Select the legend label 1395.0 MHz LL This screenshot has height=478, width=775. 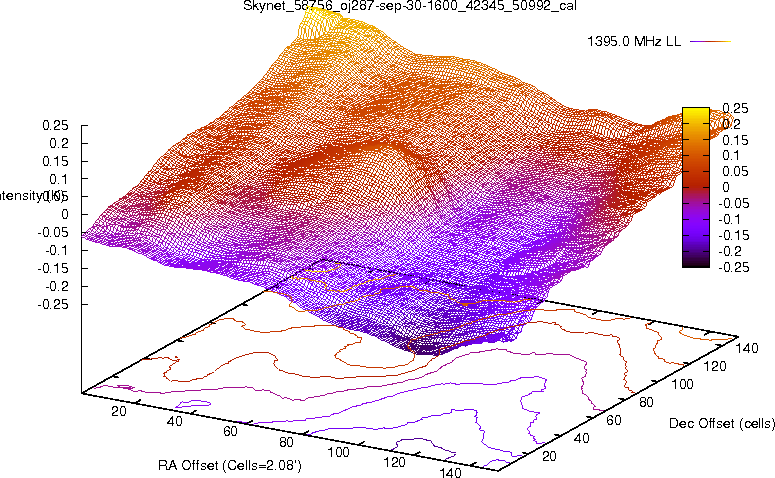pyautogui.click(x=634, y=42)
